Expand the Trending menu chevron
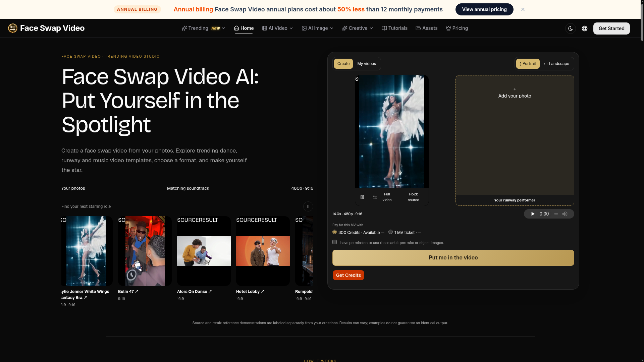 tap(224, 28)
